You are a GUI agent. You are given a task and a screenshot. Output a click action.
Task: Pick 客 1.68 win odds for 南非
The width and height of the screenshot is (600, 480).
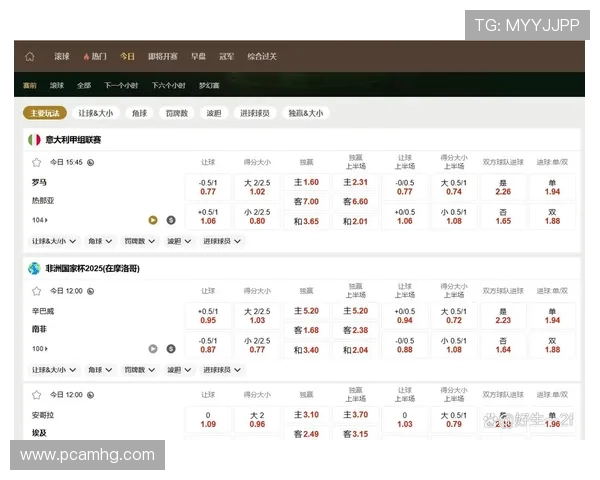(x=306, y=330)
